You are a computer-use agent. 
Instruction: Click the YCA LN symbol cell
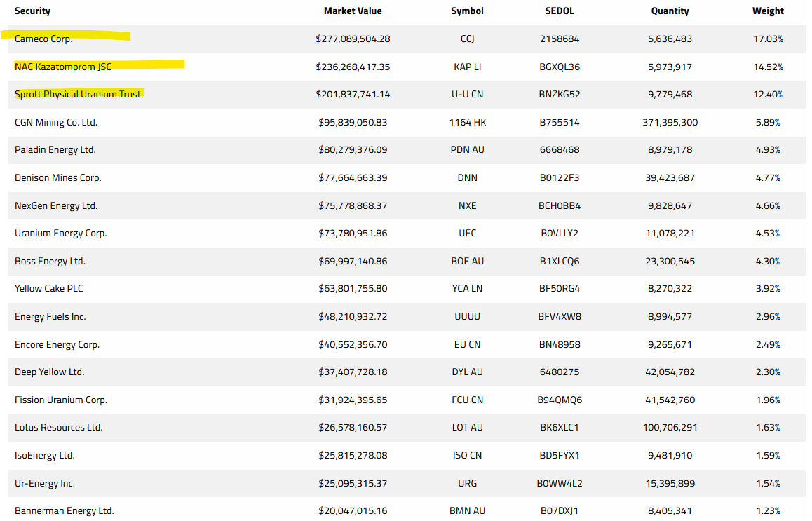pyautogui.click(x=467, y=288)
